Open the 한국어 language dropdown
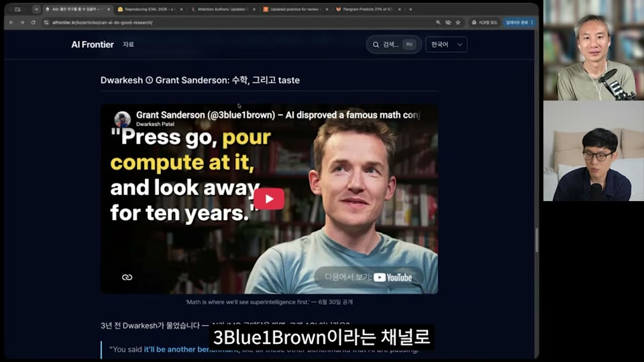Viewport: 644px width, 362px height. coord(447,44)
